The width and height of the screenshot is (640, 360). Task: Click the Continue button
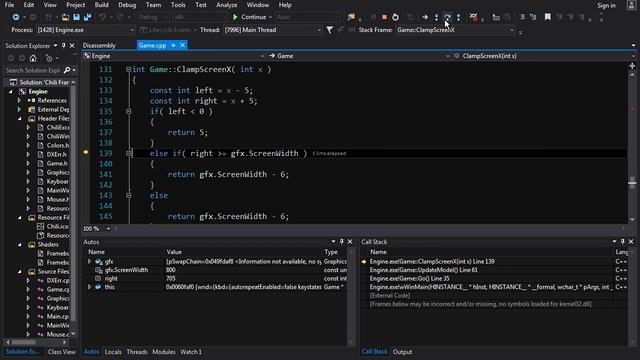249,17
